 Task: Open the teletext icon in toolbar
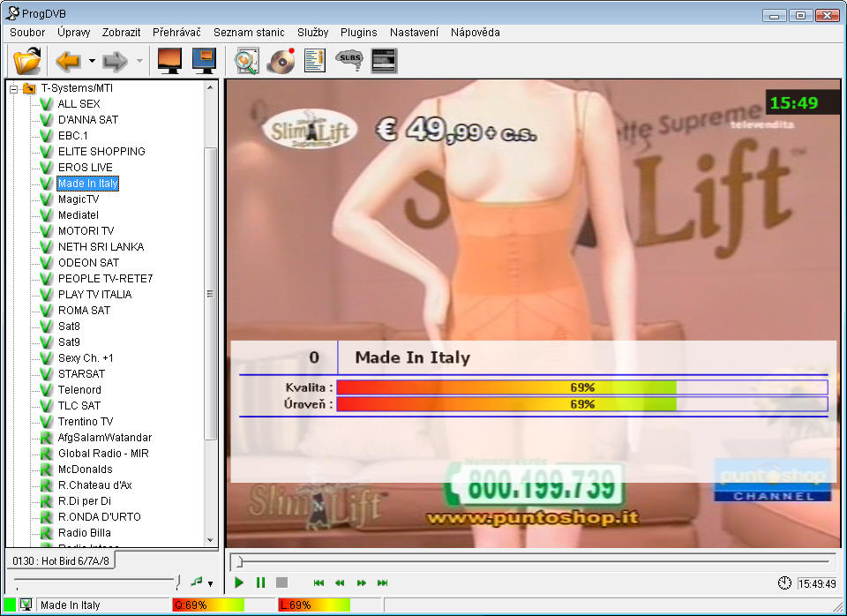384,61
